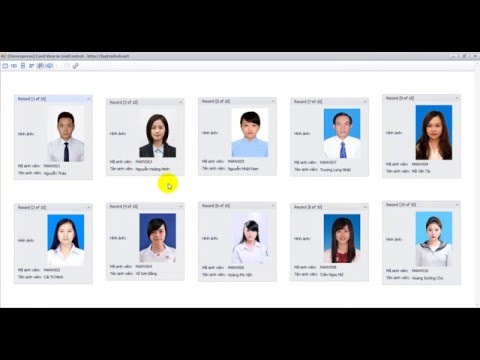Select the photo in Record 2 card
The width and height of the screenshot is (480, 360).
coord(66,240)
